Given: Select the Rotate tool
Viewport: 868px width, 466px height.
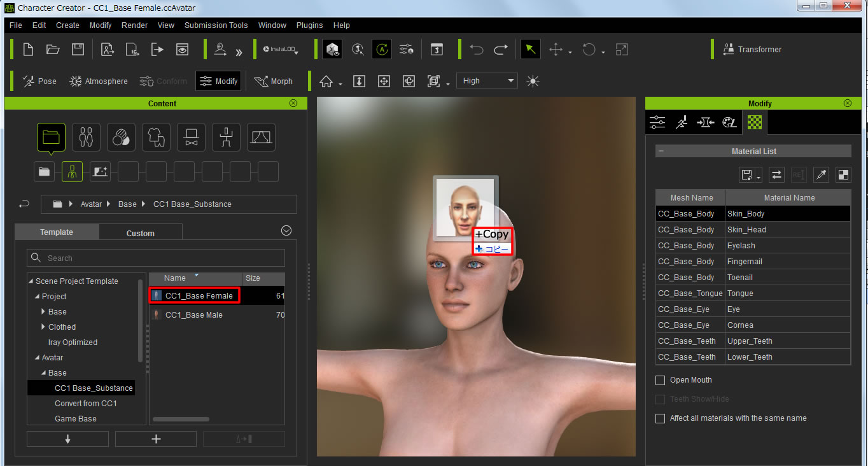Looking at the screenshot, I should (x=589, y=50).
